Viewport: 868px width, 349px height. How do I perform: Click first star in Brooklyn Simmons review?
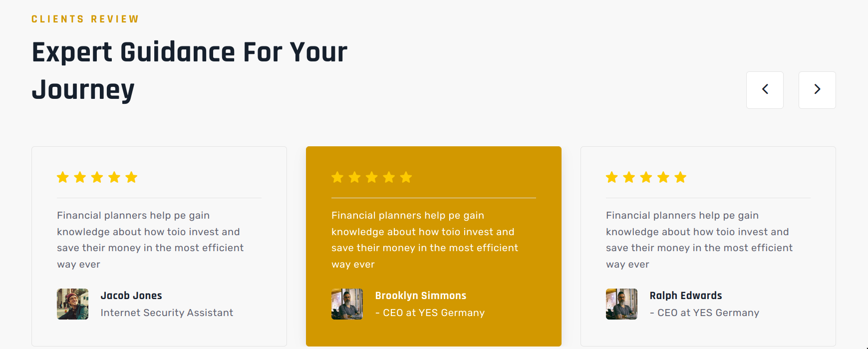337,177
